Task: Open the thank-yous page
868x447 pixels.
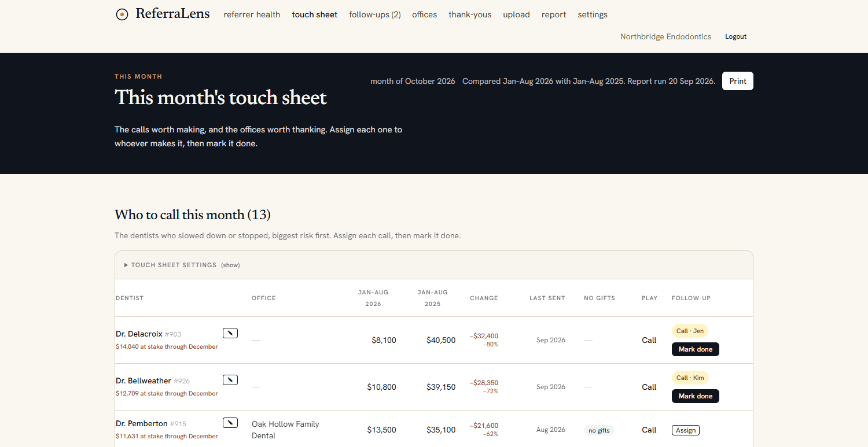Action: tap(470, 14)
